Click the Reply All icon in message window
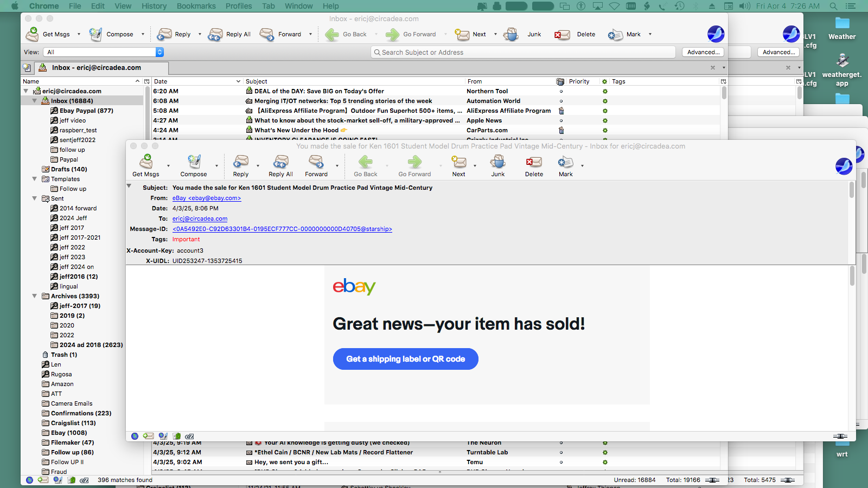Screen dimensions: 868x488 pyautogui.click(x=280, y=162)
